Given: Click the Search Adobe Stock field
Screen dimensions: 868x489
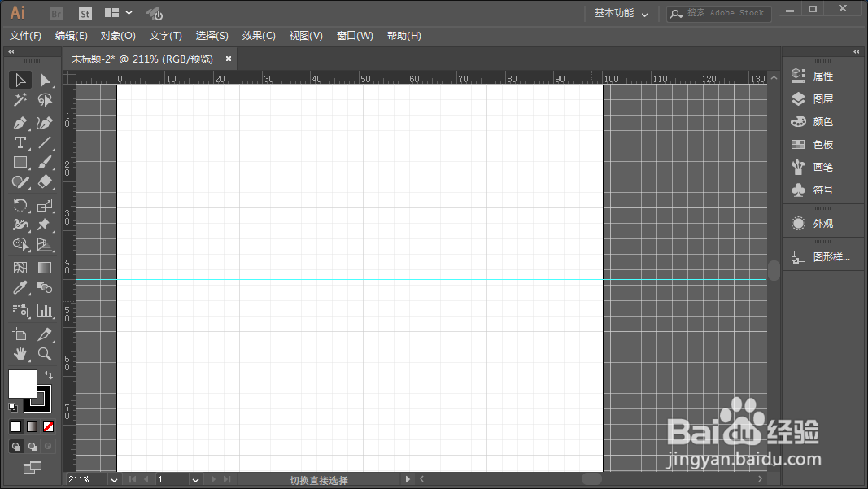Looking at the screenshot, I should pyautogui.click(x=719, y=13).
